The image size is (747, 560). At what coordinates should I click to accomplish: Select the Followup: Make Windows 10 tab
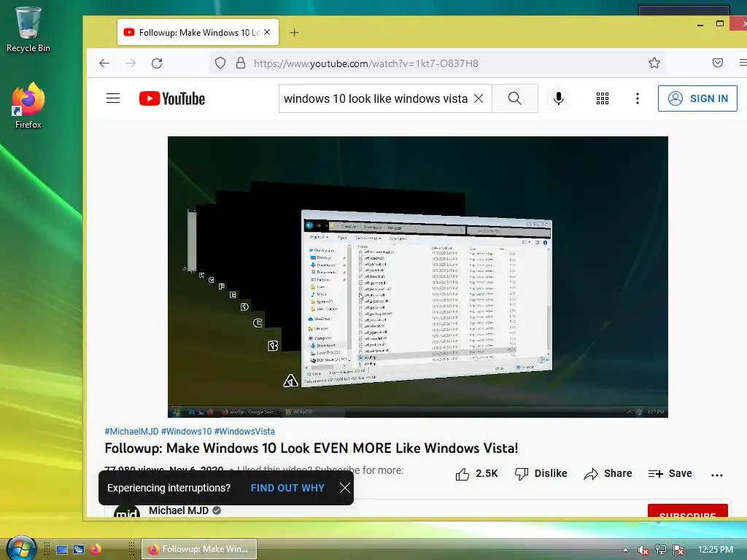(198, 32)
